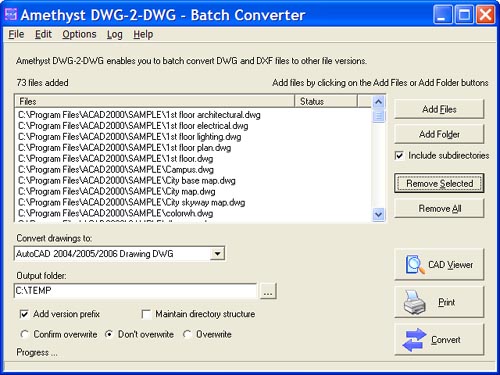Browse for output folder with ellipsis button
This screenshot has width=500, height=375.
(268, 291)
